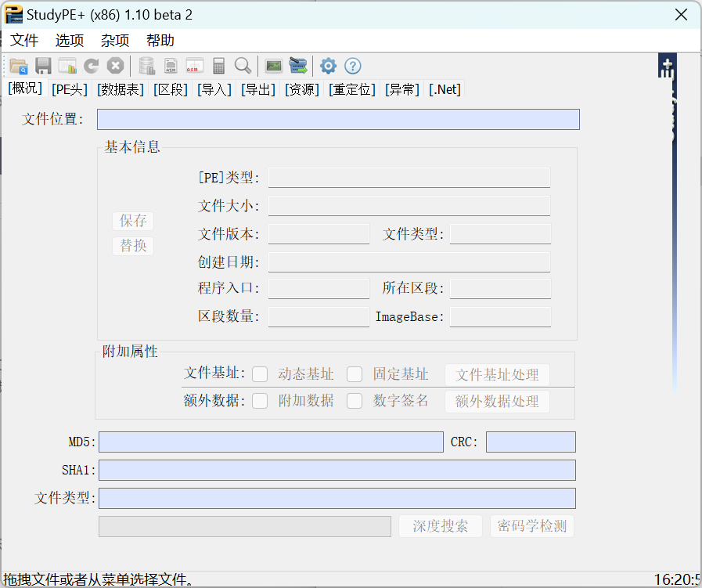This screenshot has height=588, width=702.
Task: Switch to the [PE头] tab
Action: [70, 89]
